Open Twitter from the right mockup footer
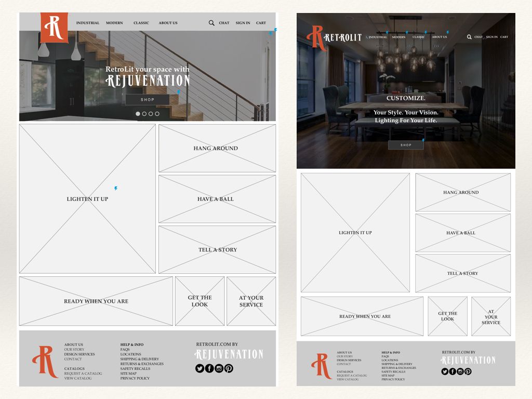The image size is (532, 399). (445, 371)
